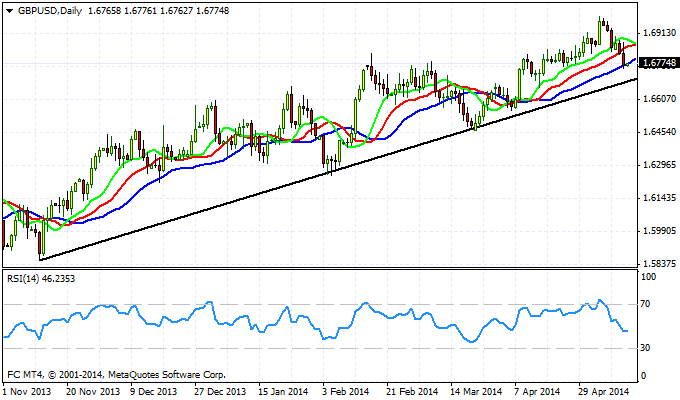Click the RSI(14) 46.2353 indicator label
Image resolution: width=680 pixels, height=400 pixels.
click(41, 279)
